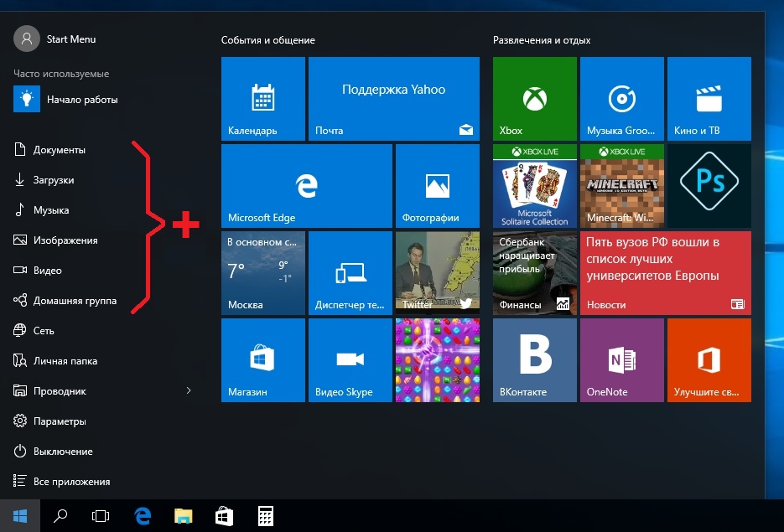Launch Edge from the taskbar
The image size is (784, 532).
143,516
